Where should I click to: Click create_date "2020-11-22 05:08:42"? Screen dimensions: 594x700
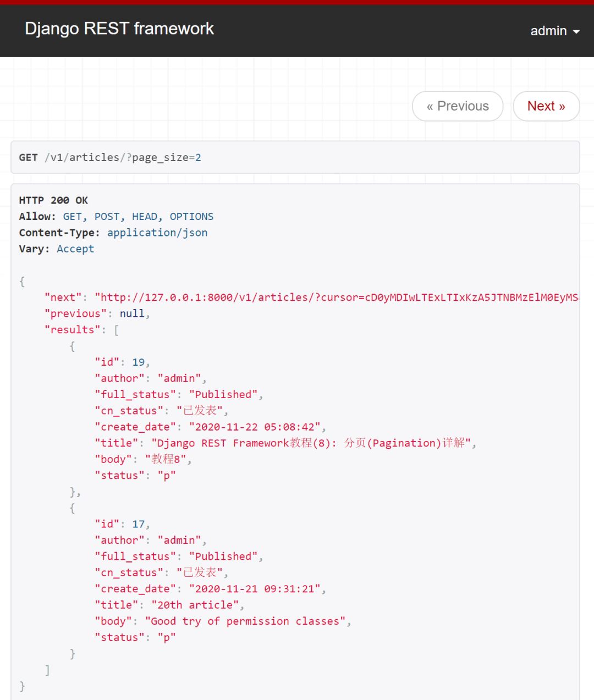[x=257, y=426]
